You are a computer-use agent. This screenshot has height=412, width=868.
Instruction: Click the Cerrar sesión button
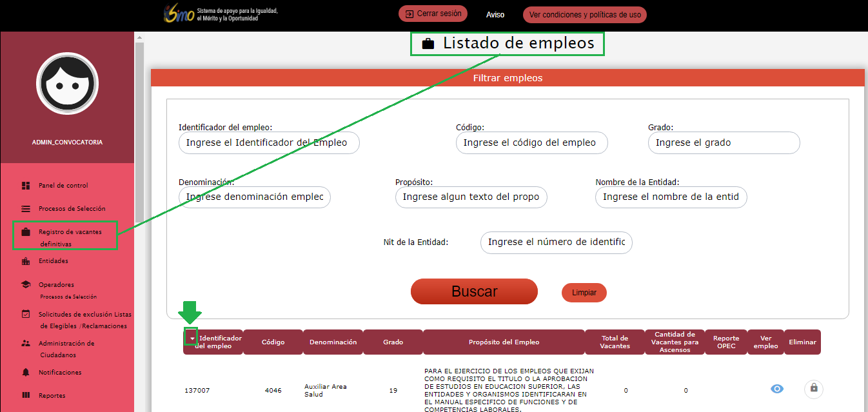(x=432, y=14)
